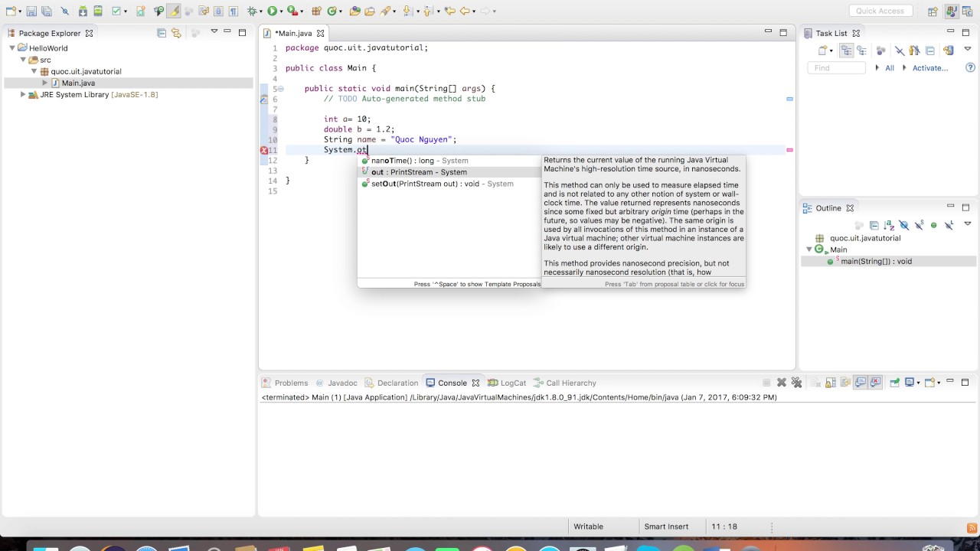Screen dimensions: 980x551
Task: Toggle Block Selection Mode icon
Action: click(218, 11)
